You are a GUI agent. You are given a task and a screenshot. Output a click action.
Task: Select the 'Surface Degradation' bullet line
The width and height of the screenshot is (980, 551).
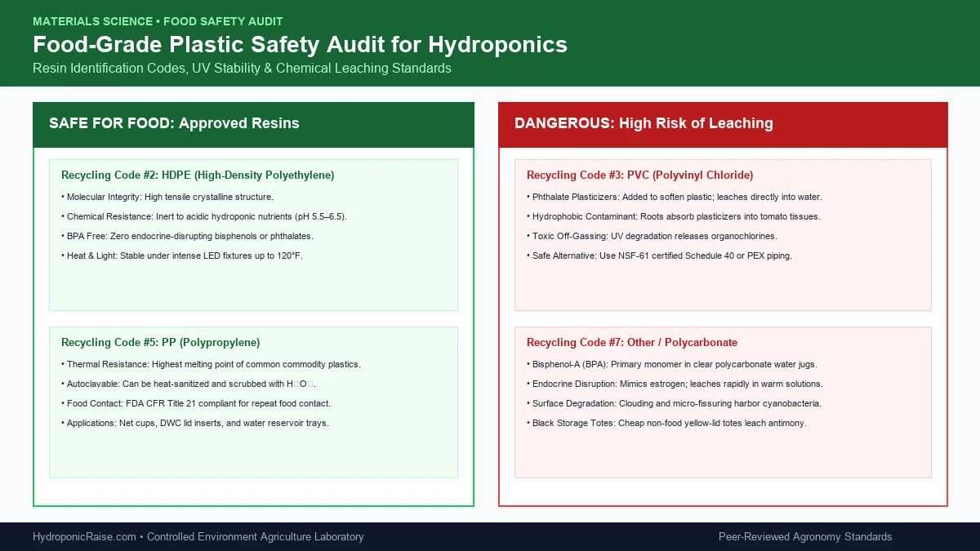[x=674, y=403]
